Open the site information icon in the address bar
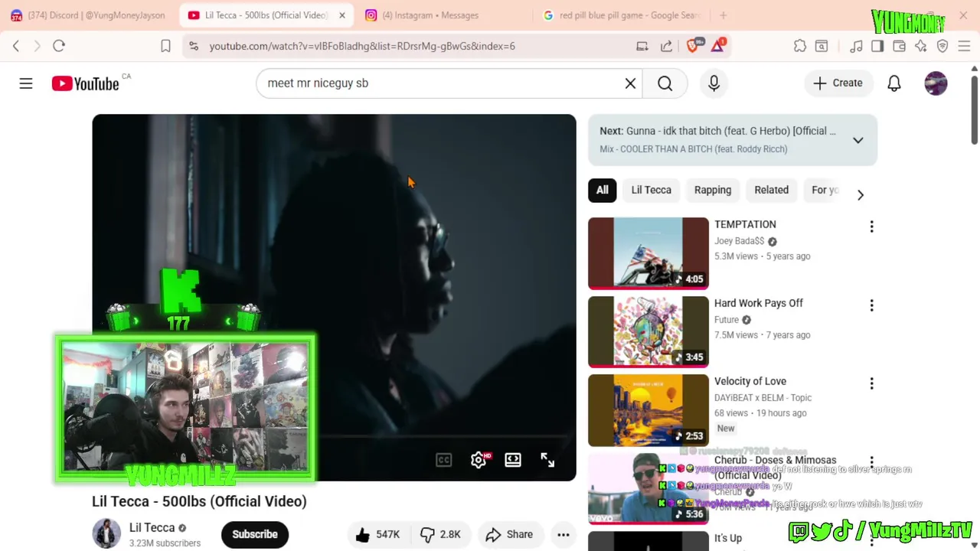Screen dimensions: 980x551 tap(194, 46)
